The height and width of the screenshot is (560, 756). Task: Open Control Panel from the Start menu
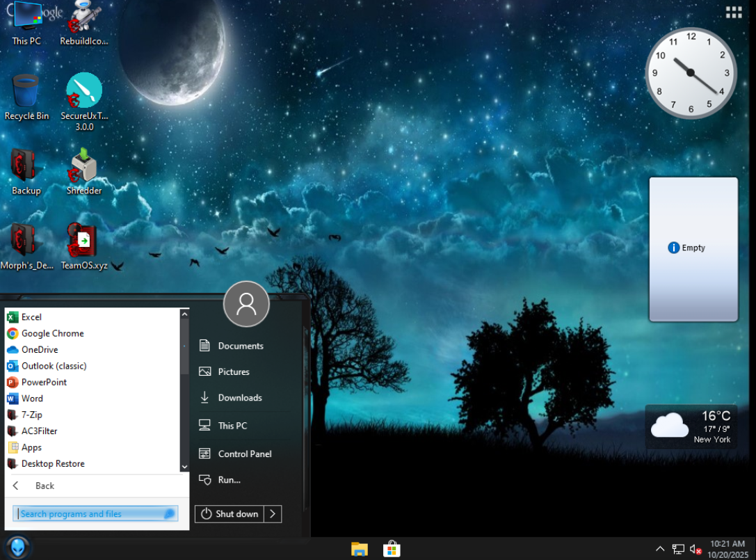[x=244, y=454]
